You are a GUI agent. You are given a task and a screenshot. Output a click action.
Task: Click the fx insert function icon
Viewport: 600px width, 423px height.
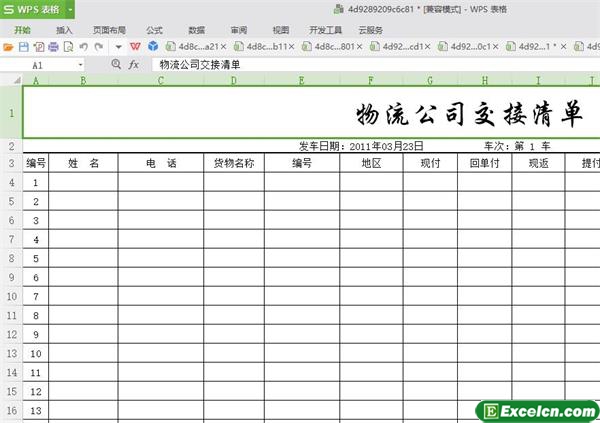point(134,64)
